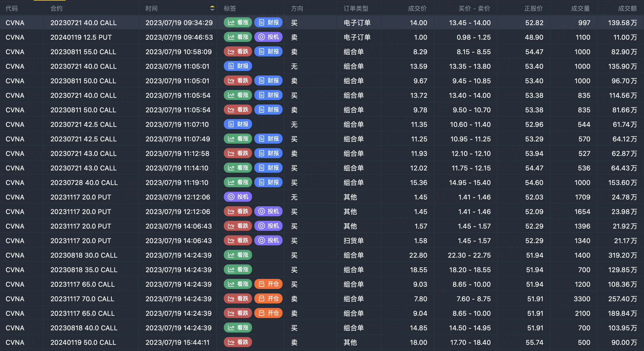The height and width of the screenshot is (351, 644).
Task: Click the lone 投机 tag on the first 12:12:06 row
Action: (x=238, y=197)
